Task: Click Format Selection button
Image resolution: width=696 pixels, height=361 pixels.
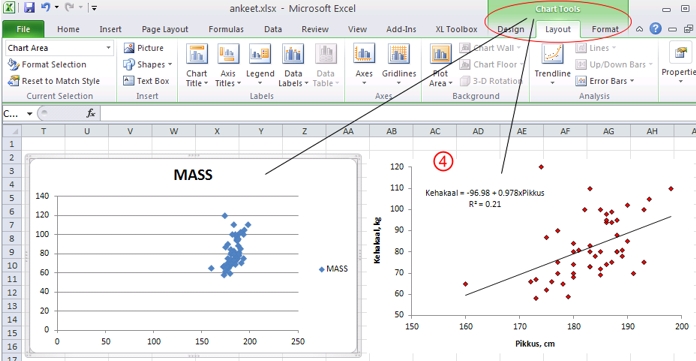Action: [47, 64]
